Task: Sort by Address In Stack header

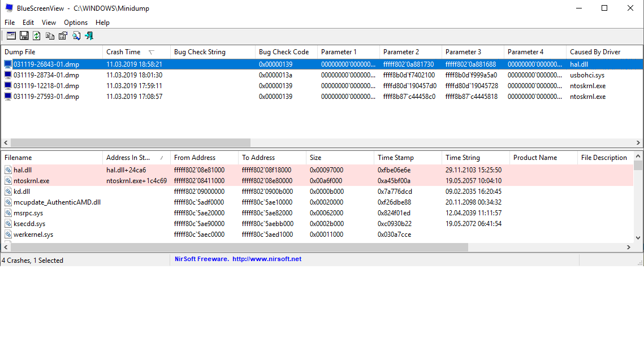Action: (136, 157)
